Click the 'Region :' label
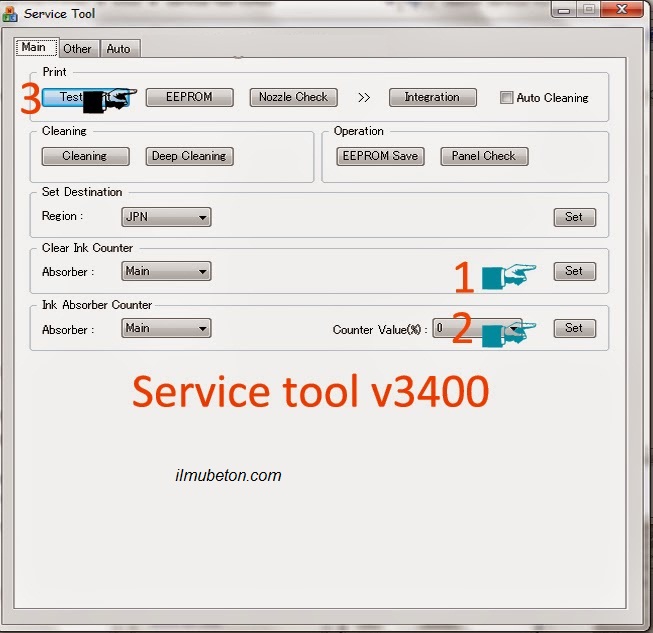The width and height of the screenshot is (653, 633). coord(62,216)
